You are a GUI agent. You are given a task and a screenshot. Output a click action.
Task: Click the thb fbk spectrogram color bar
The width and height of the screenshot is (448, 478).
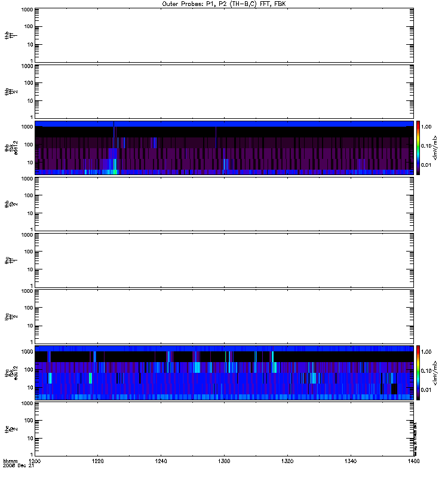pos(418,148)
